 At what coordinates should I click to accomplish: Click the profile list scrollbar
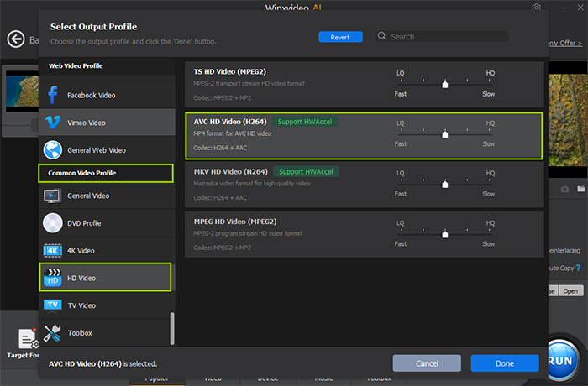point(172,328)
